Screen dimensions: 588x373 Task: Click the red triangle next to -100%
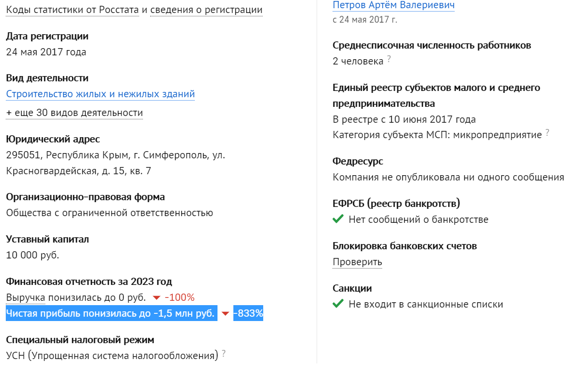[x=156, y=297]
